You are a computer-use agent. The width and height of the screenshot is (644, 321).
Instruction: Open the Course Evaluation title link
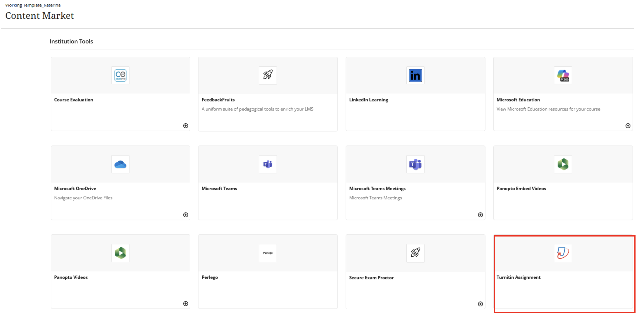pos(74,100)
